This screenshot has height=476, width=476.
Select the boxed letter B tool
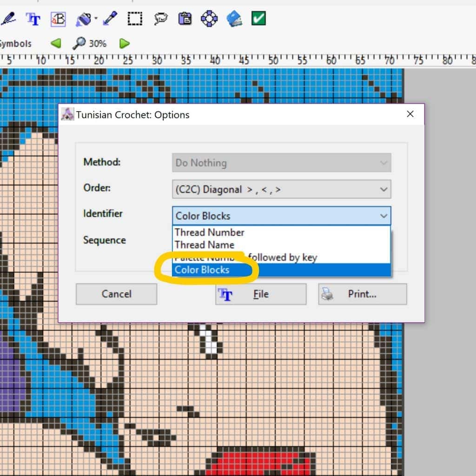[58, 19]
